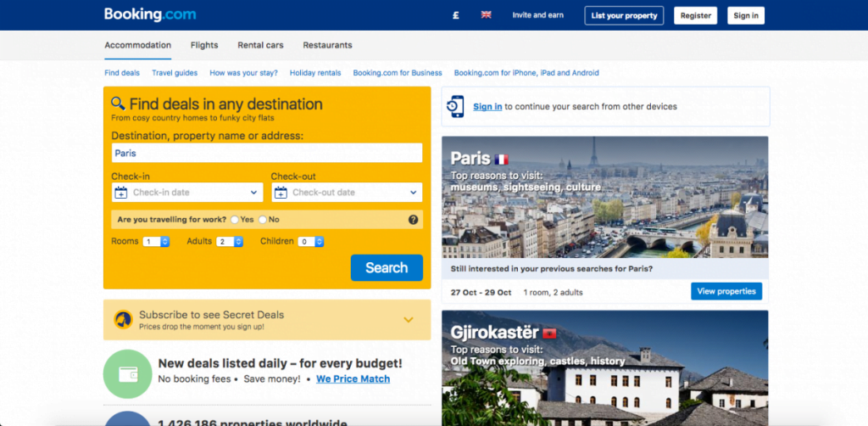
Task: Select No for travelling for work
Action: [263, 220]
